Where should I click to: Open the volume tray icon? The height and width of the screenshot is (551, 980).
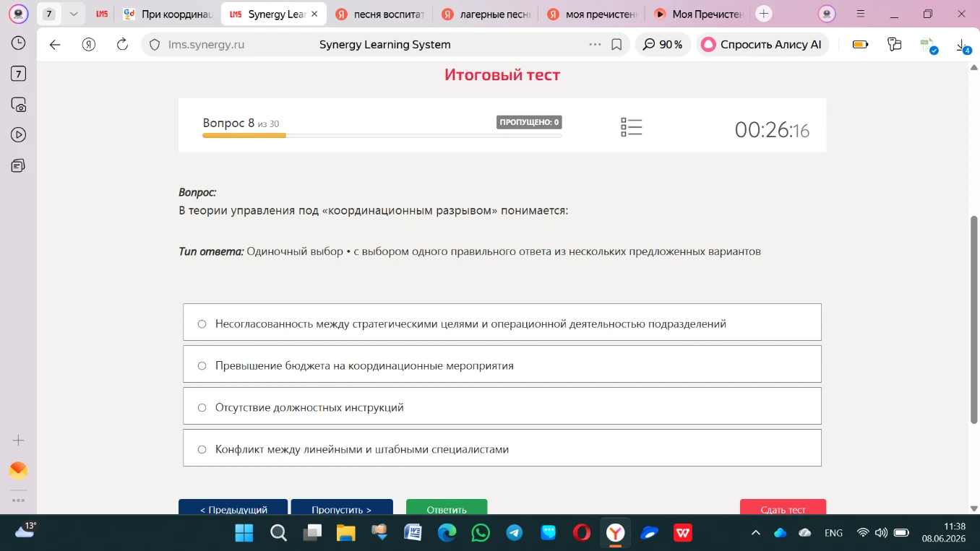point(881,533)
